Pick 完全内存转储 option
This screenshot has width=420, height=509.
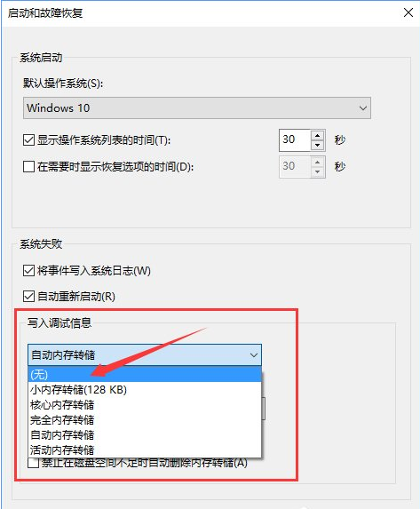(x=145, y=420)
